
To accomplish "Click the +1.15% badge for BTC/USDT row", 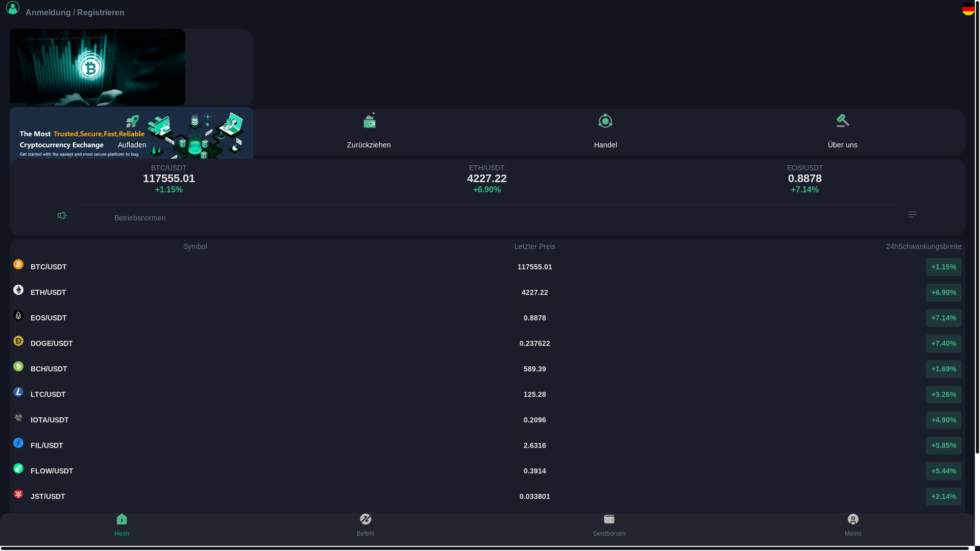I will (944, 267).
